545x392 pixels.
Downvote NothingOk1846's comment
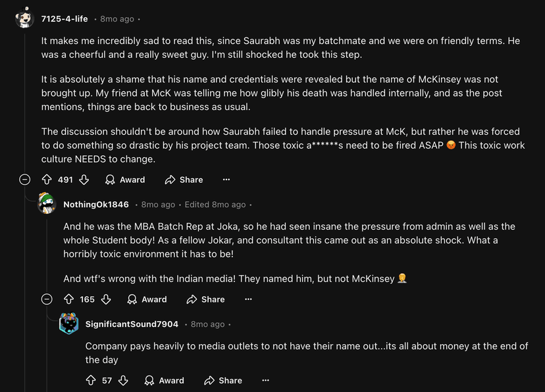tap(105, 299)
